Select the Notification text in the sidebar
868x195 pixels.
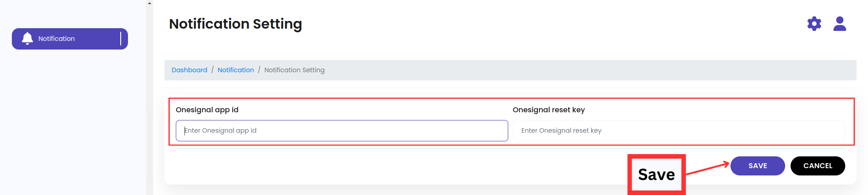pyautogui.click(x=56, y=39)
